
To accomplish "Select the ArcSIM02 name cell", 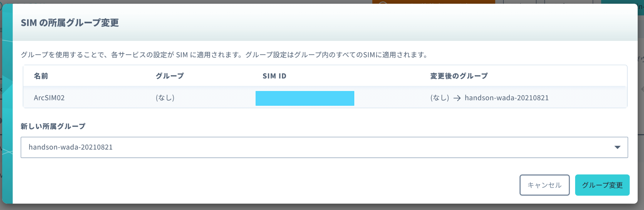I will [x=49, y=98].
